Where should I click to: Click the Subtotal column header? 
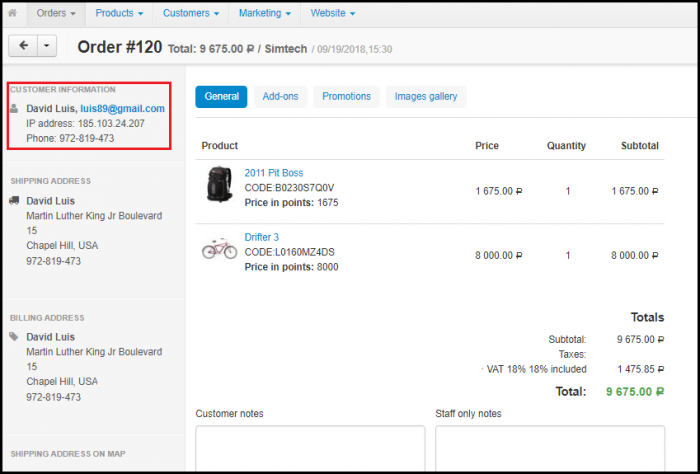click(x=640, y=146)
